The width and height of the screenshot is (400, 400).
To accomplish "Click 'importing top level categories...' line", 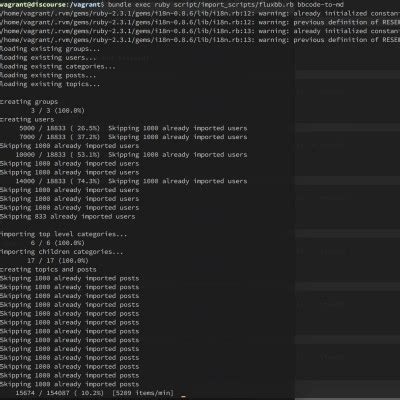I will pos(63,234).
